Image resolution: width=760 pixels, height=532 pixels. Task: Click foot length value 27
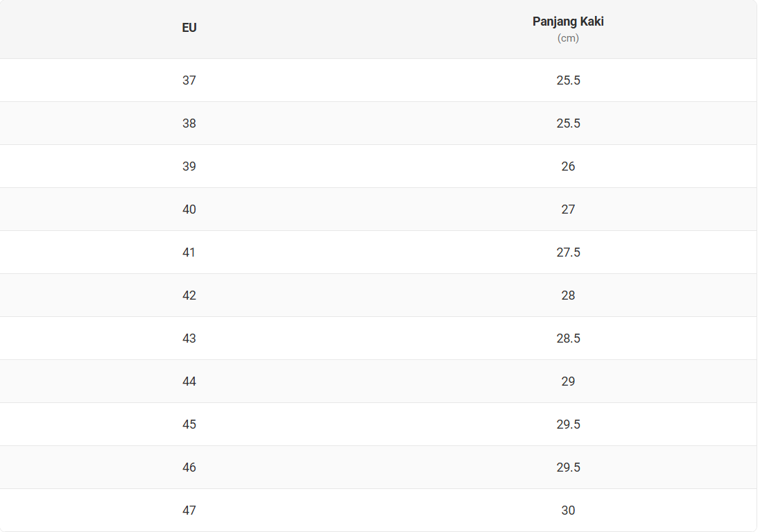point(568,209)
